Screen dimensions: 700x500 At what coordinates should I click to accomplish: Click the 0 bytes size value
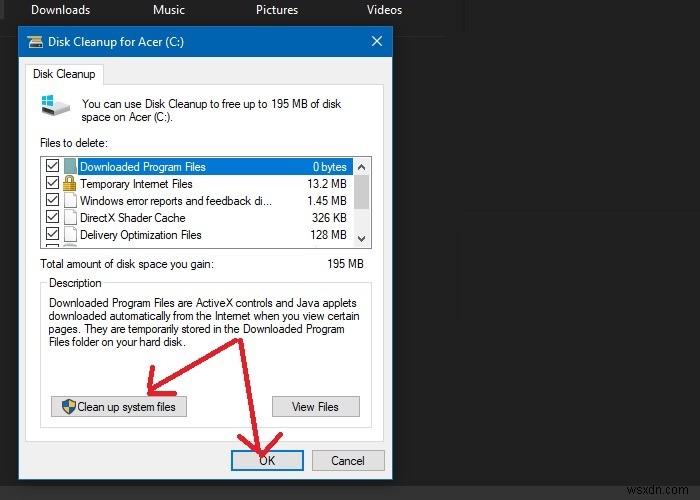[x=330, y=167]
